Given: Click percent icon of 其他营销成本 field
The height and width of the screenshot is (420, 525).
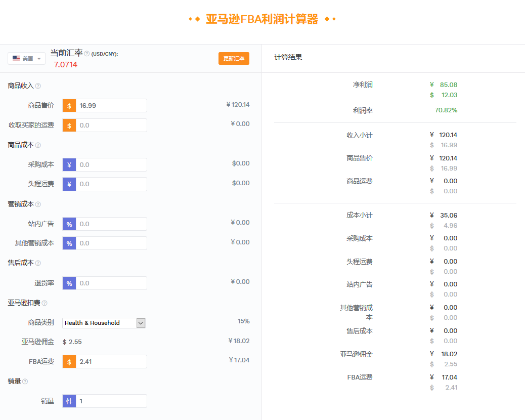Looking at the screenshot, I should [x=69, y=243].
